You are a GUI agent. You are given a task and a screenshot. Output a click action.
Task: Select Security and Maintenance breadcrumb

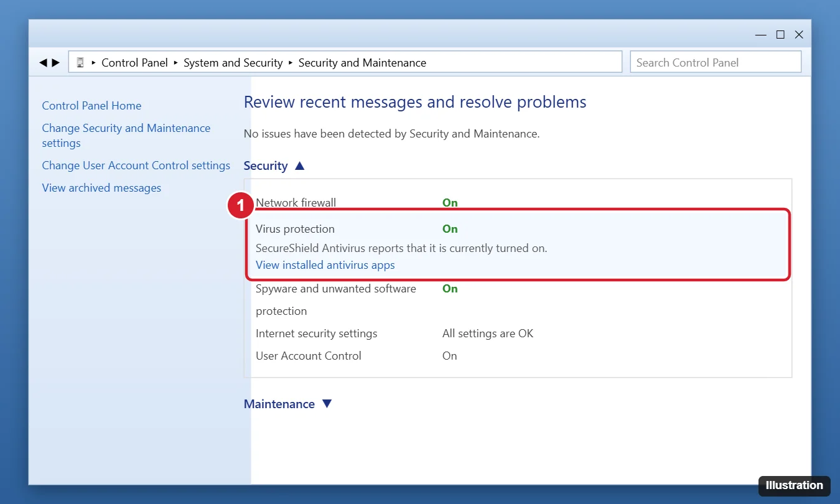(x=362, y=63)
